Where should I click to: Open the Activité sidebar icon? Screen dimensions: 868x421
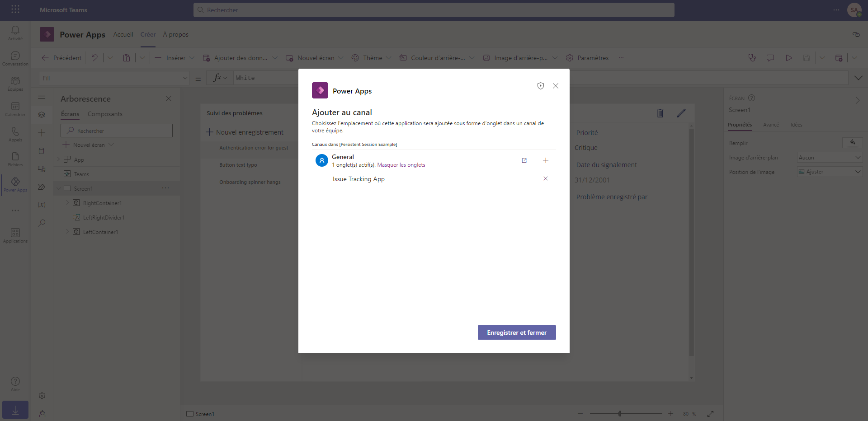click(x=15, y=33)
